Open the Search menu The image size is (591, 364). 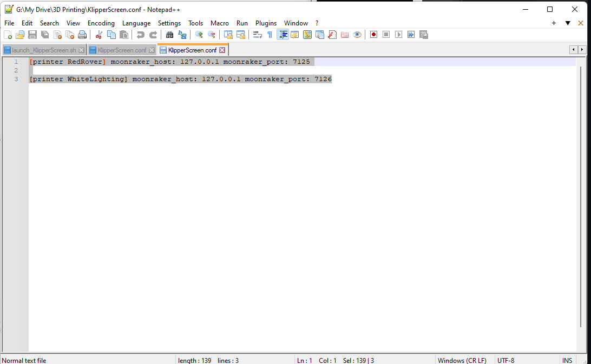[49, 23]
